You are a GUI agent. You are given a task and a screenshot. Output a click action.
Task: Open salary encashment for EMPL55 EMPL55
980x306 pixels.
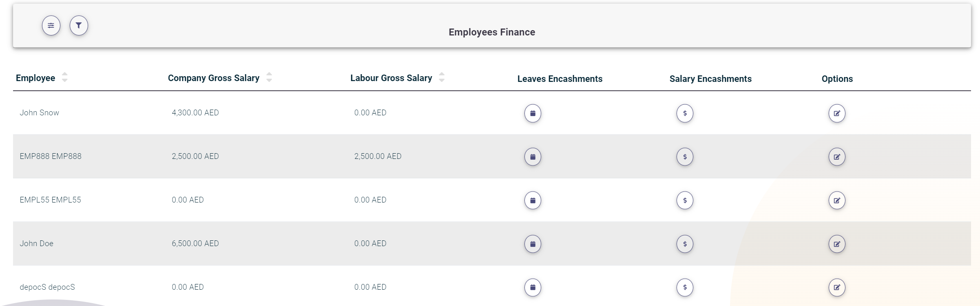(x=685, y=200)
